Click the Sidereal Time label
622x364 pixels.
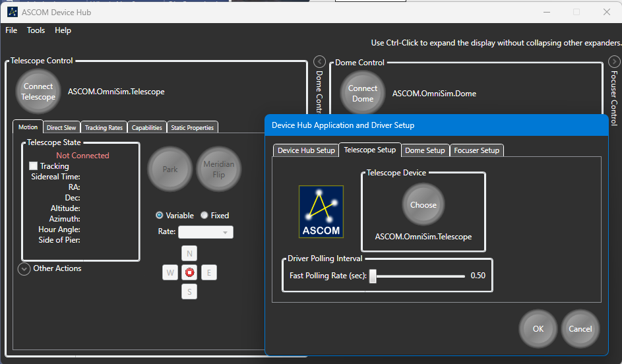[x=55, y=177]
